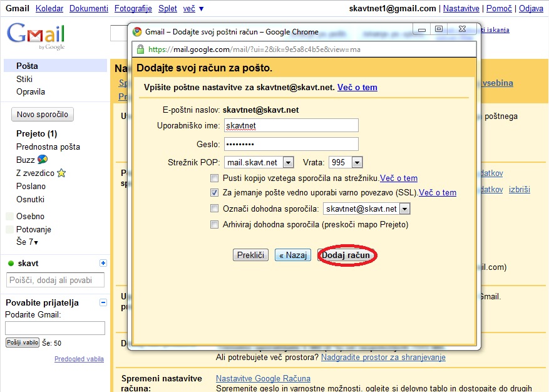Click the popup address bar URL
Viewport: 549px width, 392px height.
[254, 49]
